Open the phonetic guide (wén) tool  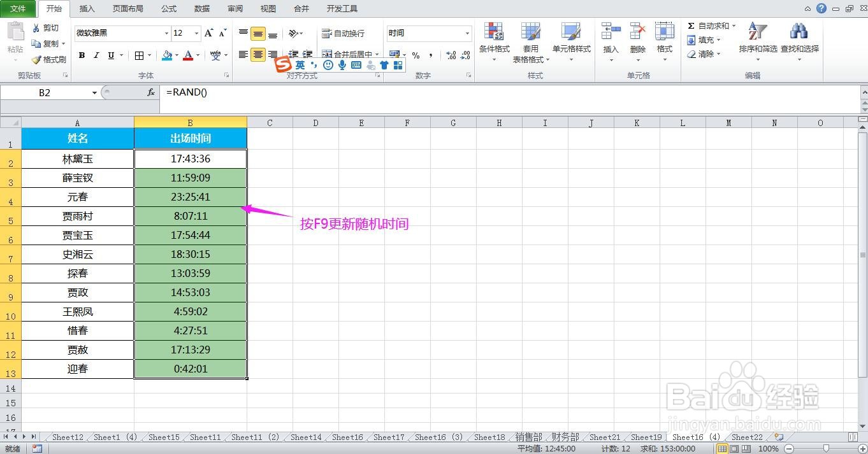[x=215, y=55]
